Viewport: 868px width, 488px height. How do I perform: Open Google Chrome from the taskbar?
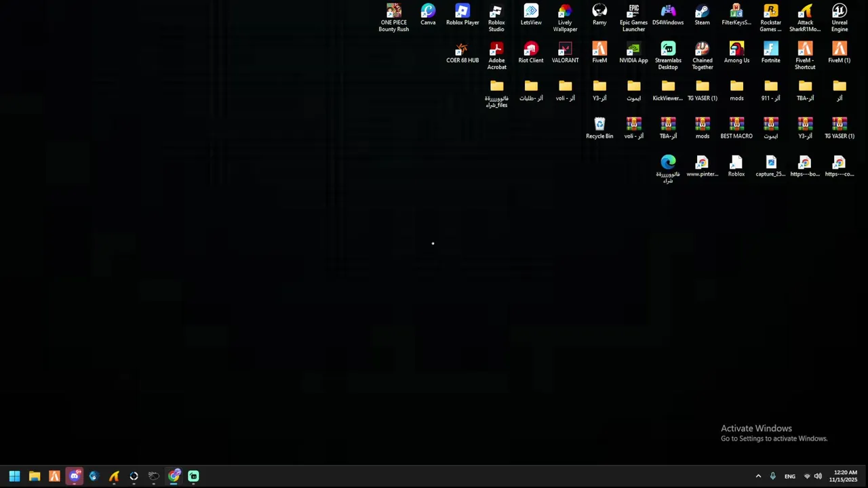click(x=174, y=476)
